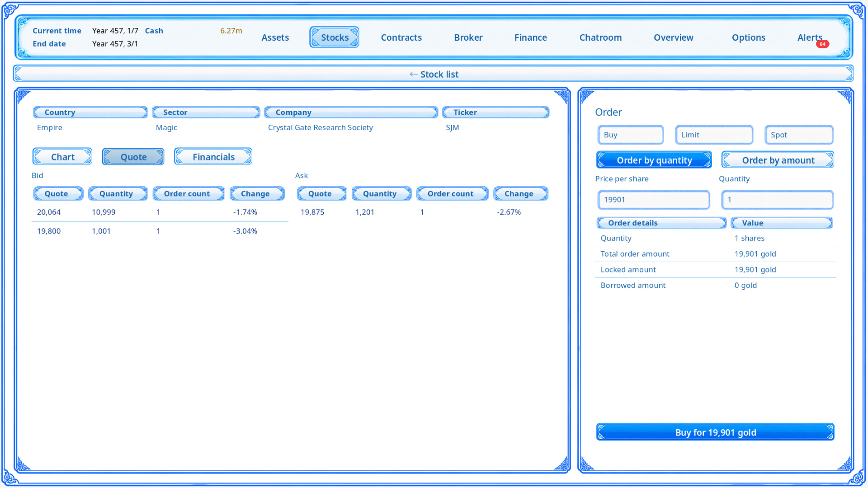This screenshot has width=868, height=488.
Task: Click the Price per share field
Action: (654, 200)
